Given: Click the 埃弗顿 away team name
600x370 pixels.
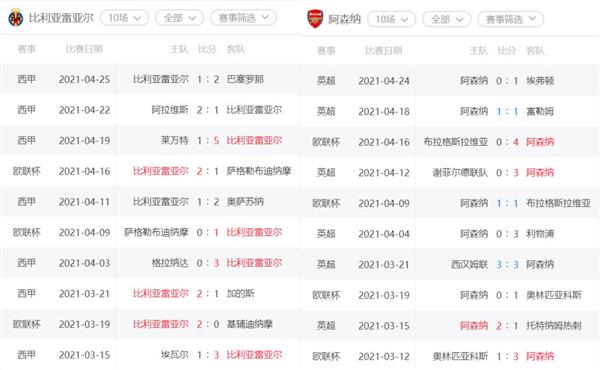Looking at the screenshot, I should tap(540, 81).
